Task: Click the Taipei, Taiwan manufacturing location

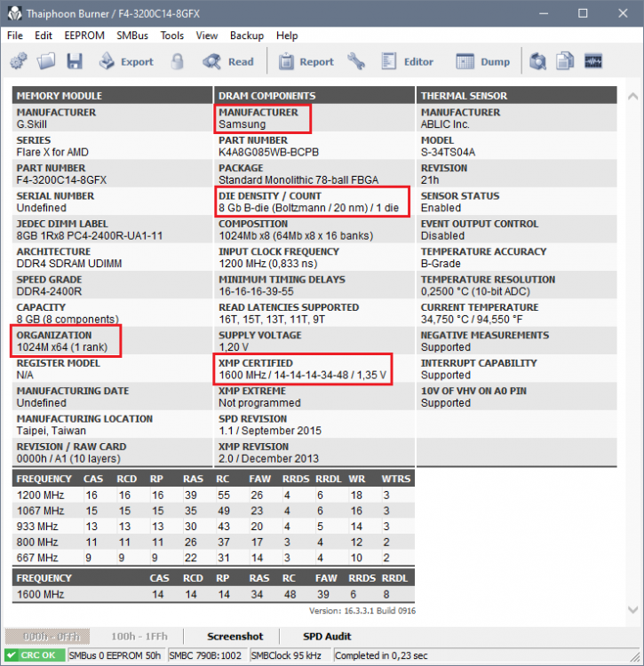Action: coord(52,431)
